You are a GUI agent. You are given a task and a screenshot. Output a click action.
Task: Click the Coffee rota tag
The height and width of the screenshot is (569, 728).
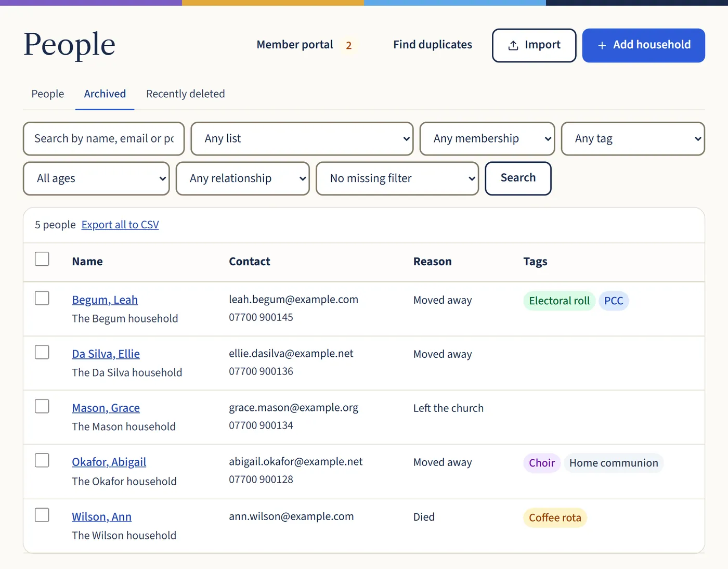point(555,518)
